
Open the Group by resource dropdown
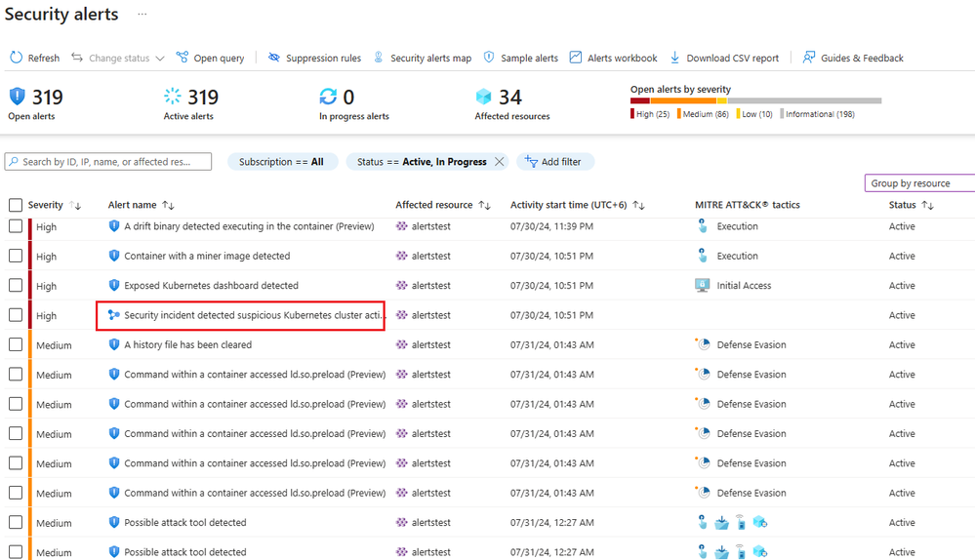click(919, 183)
